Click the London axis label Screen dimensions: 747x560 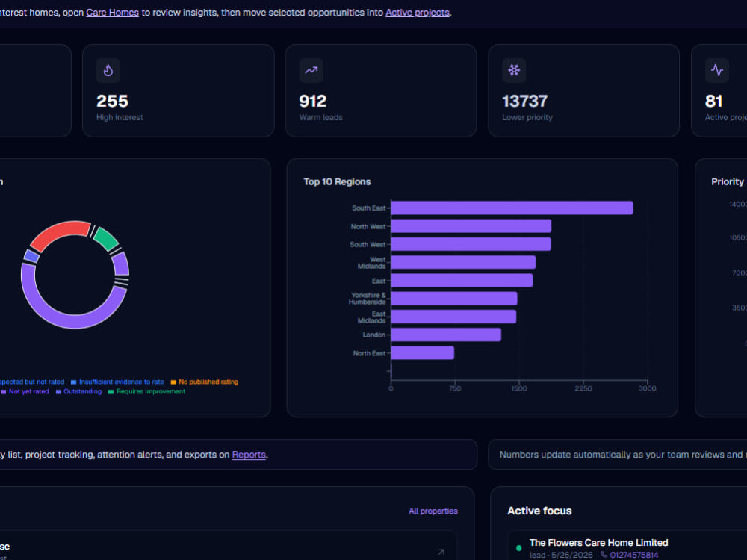pos(374,335)
